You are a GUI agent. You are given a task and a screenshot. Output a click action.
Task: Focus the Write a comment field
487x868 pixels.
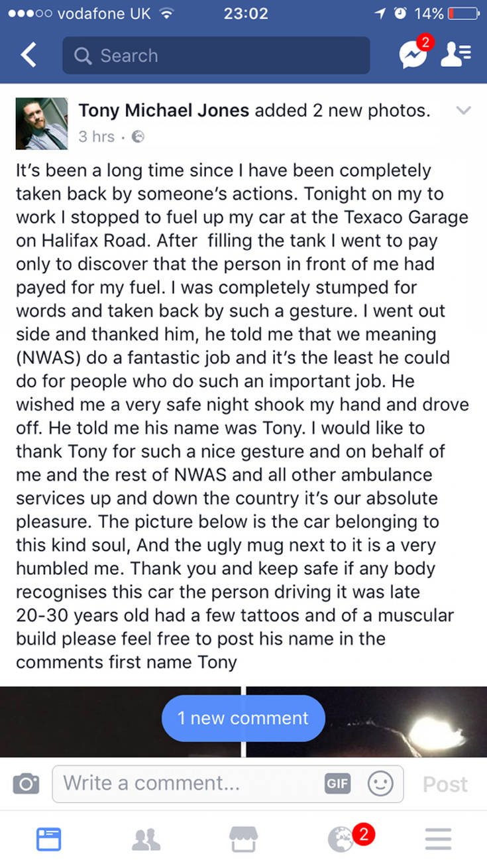186,784
